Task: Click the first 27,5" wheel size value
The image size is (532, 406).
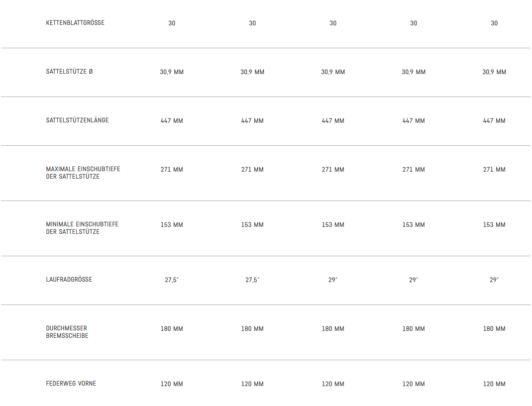Action: click(172, 280)
